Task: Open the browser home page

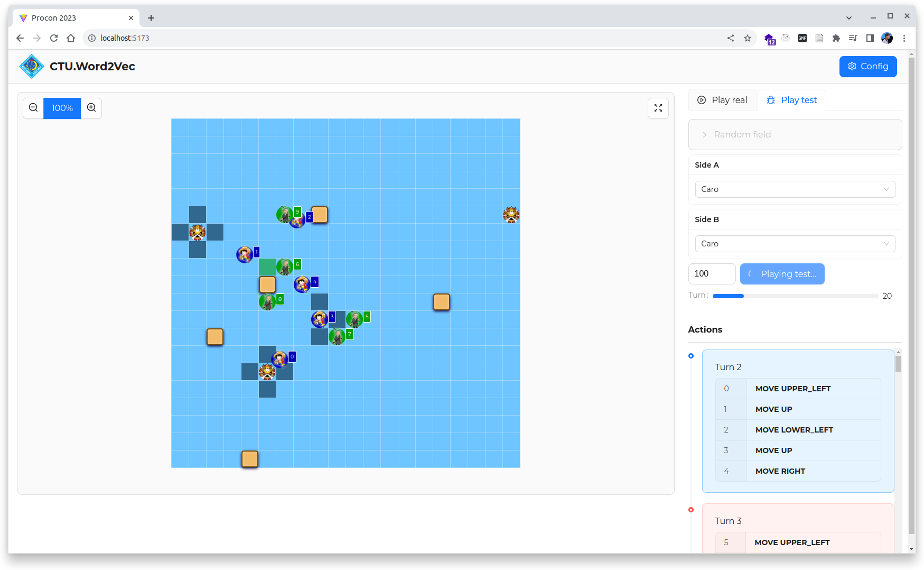Action: click(x=71, y=38)
